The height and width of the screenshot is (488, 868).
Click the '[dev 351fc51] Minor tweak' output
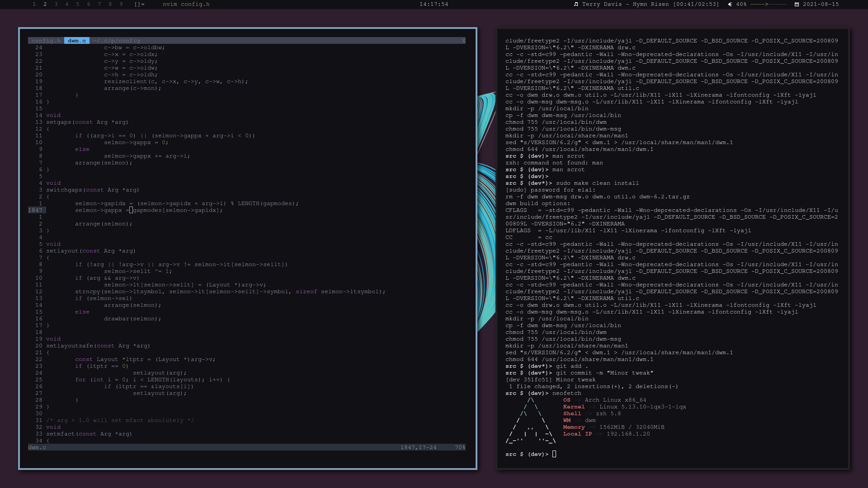click(551, 380)
